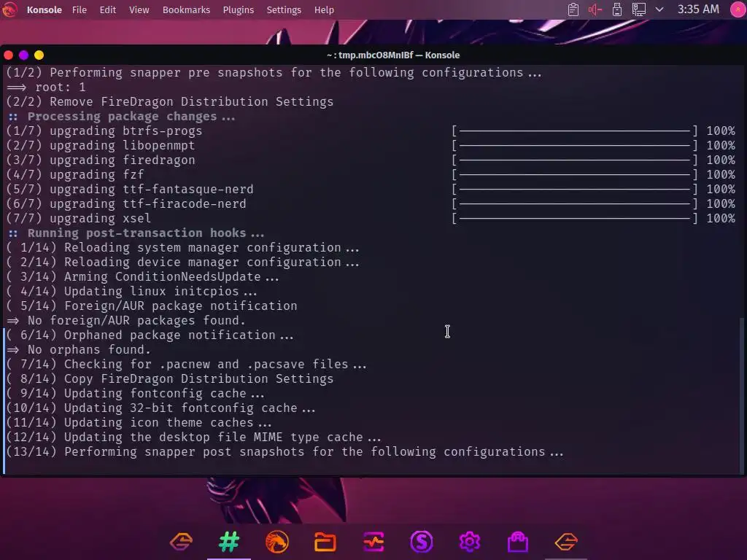This screenshot has height=560, width=747.
Task: Open the Edit menu
Action: (x=108, y=10)
